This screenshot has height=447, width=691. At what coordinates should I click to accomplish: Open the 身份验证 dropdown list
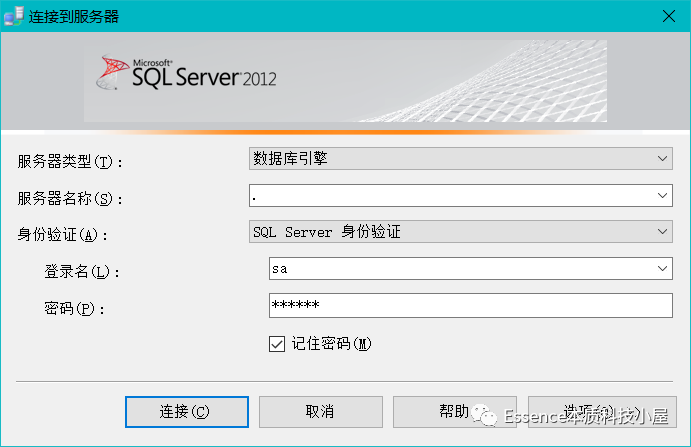point(460,232)
